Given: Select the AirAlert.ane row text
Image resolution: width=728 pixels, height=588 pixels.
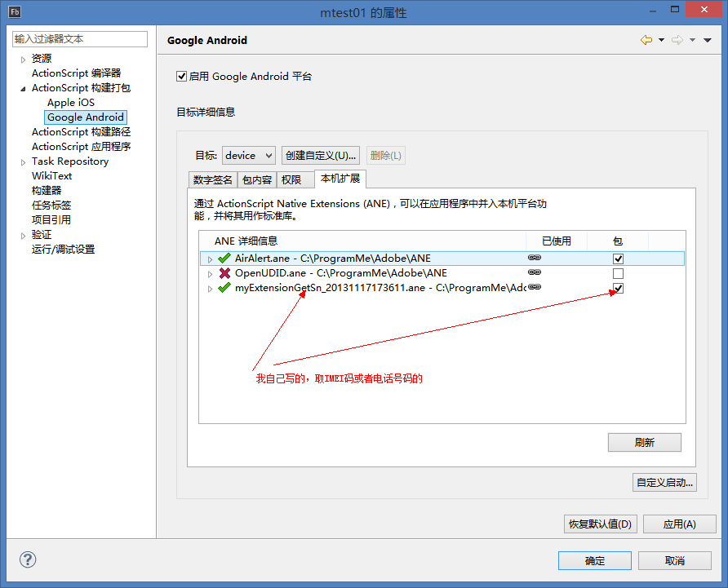Looking at the screenshot, I should 332,258.
